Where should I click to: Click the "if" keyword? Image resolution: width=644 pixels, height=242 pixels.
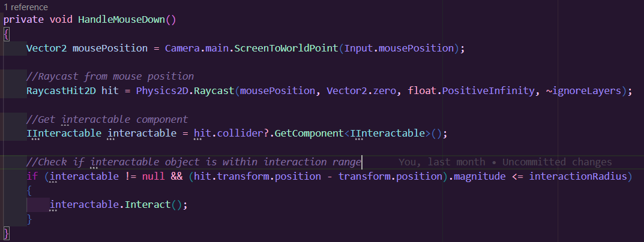32,177
